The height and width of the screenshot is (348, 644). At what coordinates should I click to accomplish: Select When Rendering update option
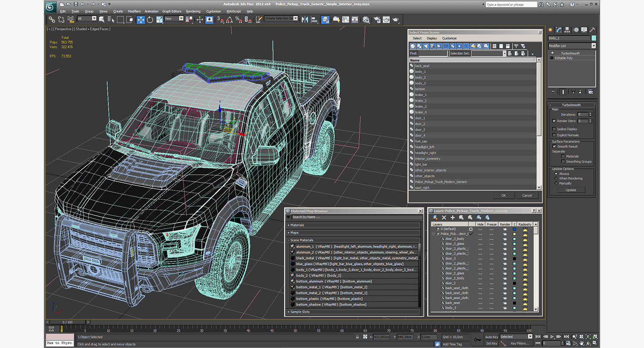tap(556, 178)
